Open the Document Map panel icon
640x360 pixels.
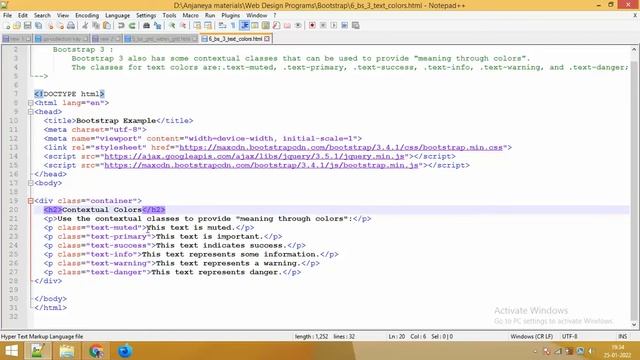coord(266,26)
